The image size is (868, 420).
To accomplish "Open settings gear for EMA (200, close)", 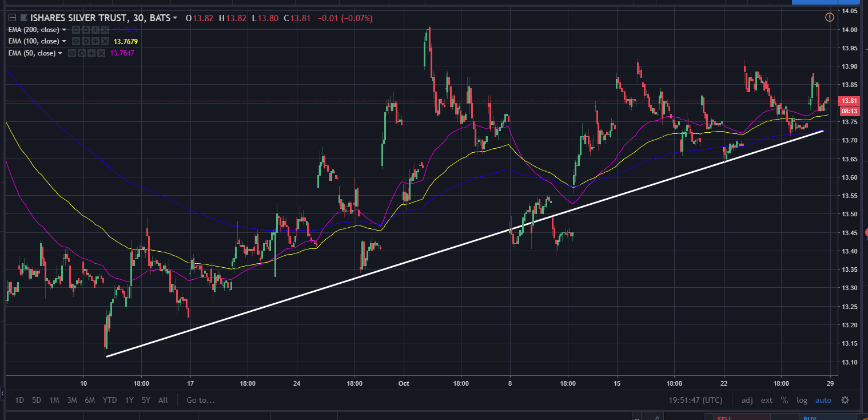I will coord(86,30).
